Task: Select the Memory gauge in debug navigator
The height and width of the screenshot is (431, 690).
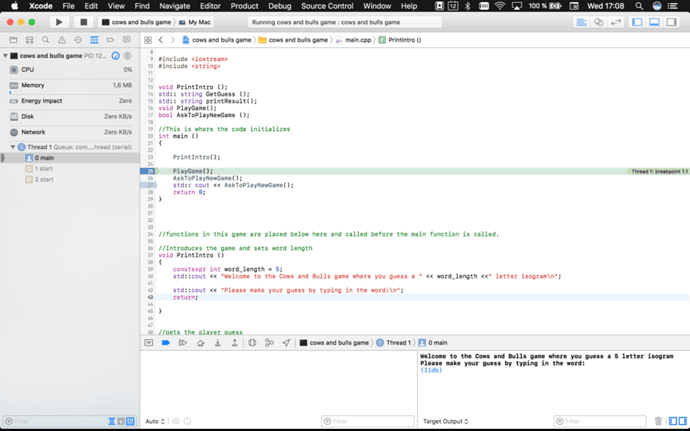Action: (x=33, y=85)
